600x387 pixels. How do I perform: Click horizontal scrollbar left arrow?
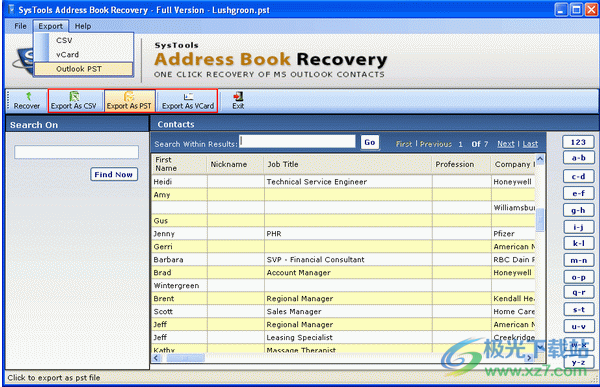[x=156, y=358]
